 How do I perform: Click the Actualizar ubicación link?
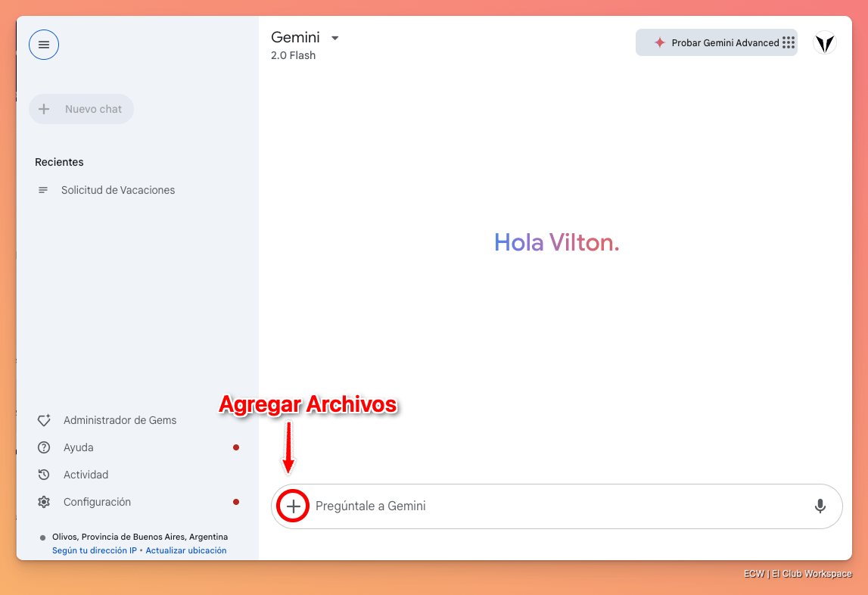click(x=186, y=550)
